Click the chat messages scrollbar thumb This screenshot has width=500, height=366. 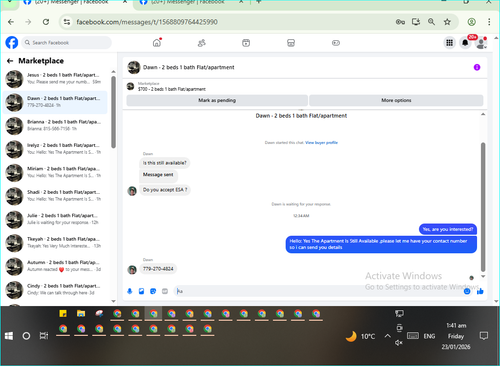point(483,207)
